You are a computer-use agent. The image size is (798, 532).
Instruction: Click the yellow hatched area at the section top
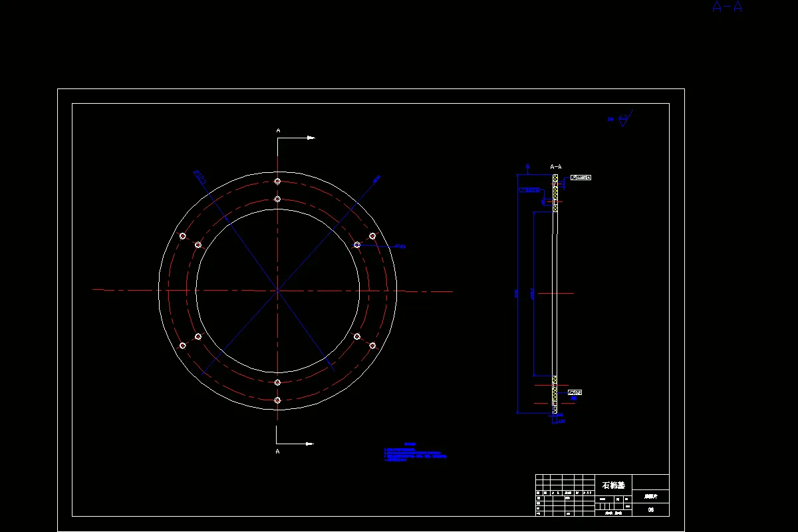(555, 193)
